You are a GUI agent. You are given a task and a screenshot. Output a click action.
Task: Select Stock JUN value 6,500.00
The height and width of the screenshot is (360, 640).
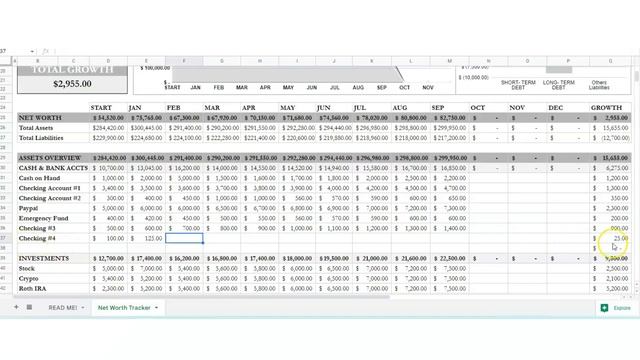click(x=334, y=269)
